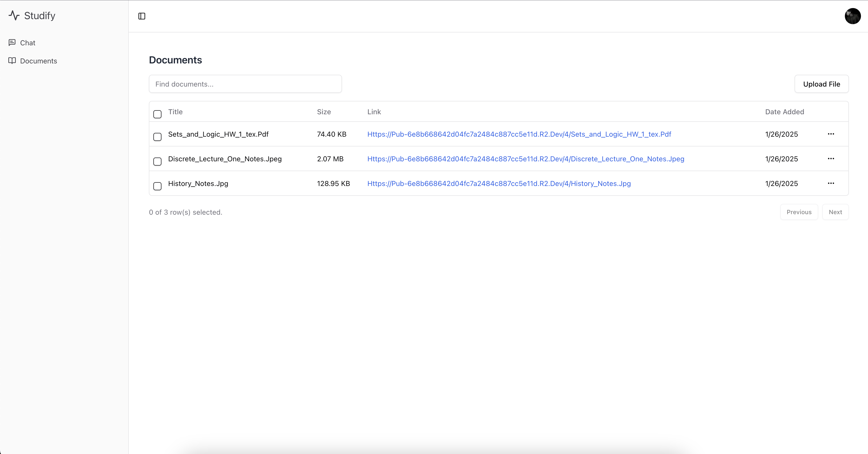Toggle the sidebar panel icon
Image resolution: width=868 pixels, height=454 pixels.
(x=142, y=16)
